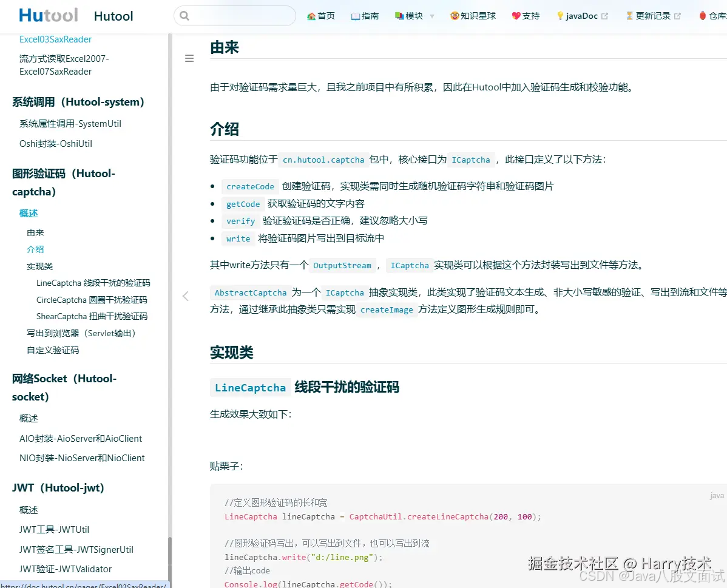The height and width of the screenshot is (588, 727).
Task: Open the Excel03SaxReader sidebar link
Action: coord(55,39)
